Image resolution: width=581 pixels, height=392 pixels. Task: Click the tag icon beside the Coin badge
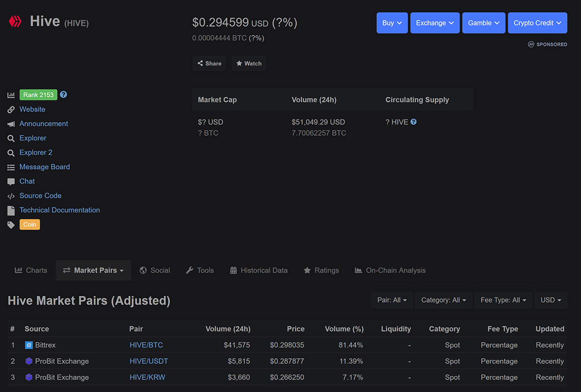(x=11, y=225)
